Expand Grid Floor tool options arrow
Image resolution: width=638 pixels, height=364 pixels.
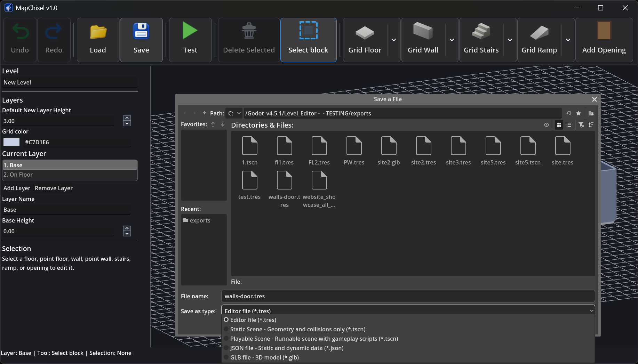[x=394, y=40]
